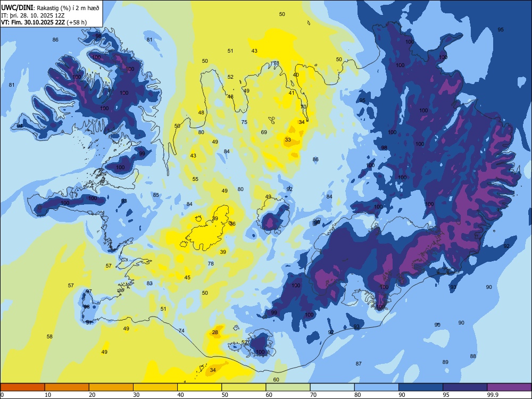Viewport: 532px width, 399px height.
Task: Click the dark blue 90–95 legend swatch
Action: tap(421, 387)
